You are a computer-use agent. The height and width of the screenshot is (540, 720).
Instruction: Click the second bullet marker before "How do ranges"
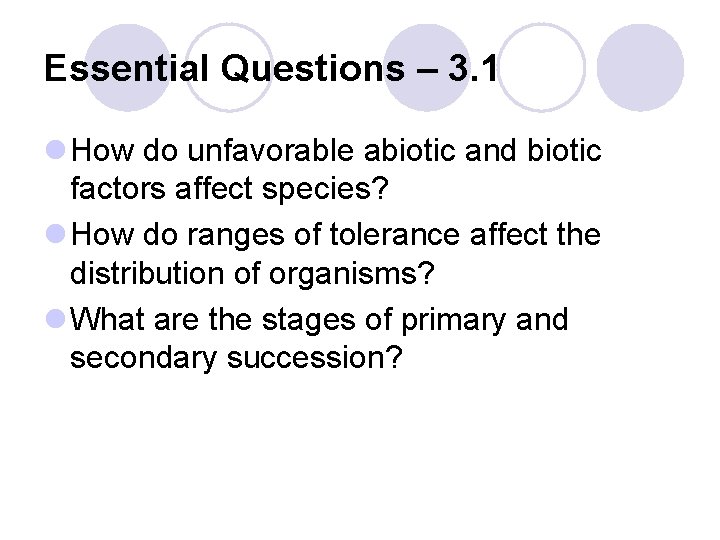click(56, 236)
